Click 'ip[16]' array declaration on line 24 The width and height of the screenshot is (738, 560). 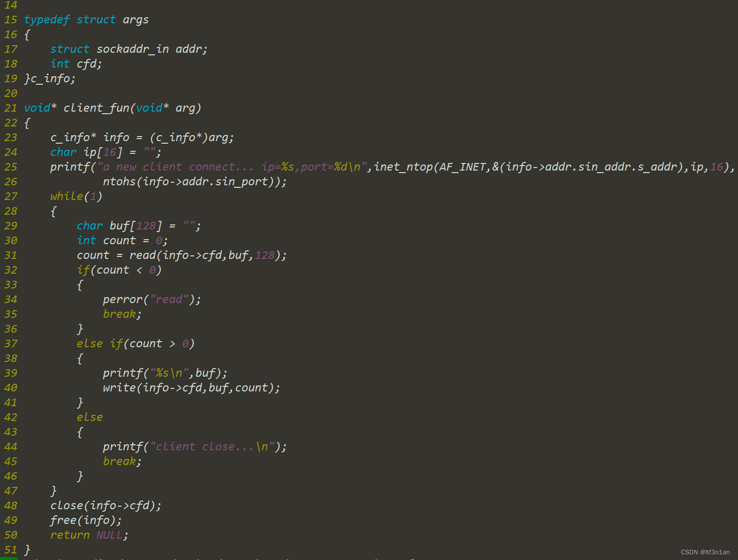pyautogui.click(x=103, y=152)
